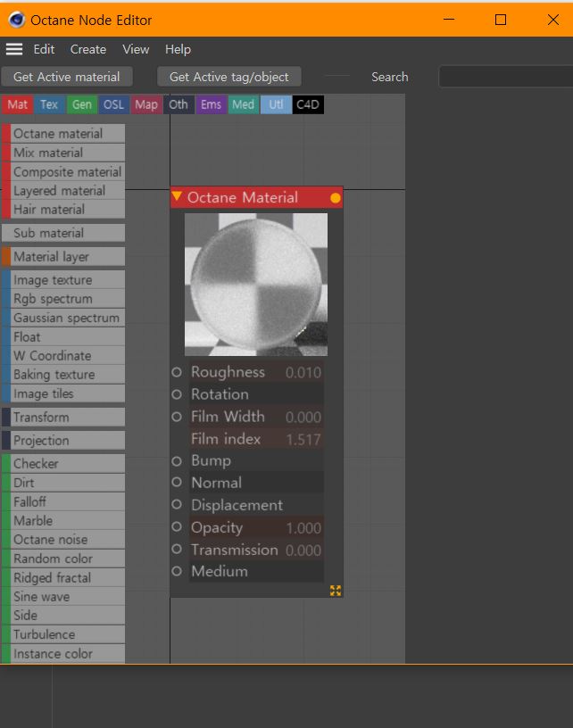
Task: Click the Normal input port
Action: (177, 482)
